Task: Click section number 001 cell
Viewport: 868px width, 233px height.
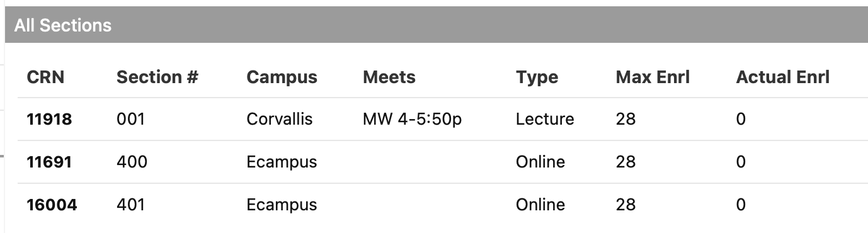Action: coord(130,119)
